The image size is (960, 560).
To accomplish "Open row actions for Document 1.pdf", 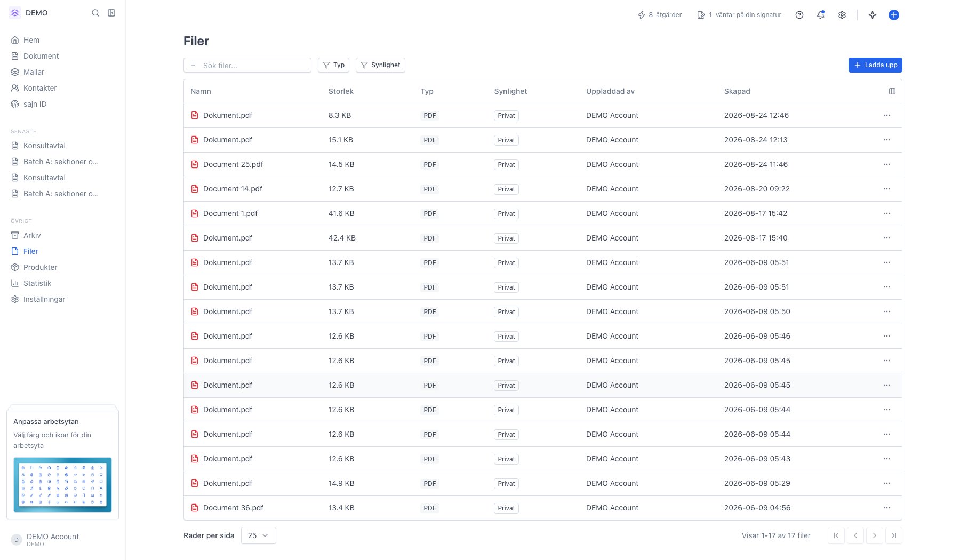I will click(x=887, y=213).
